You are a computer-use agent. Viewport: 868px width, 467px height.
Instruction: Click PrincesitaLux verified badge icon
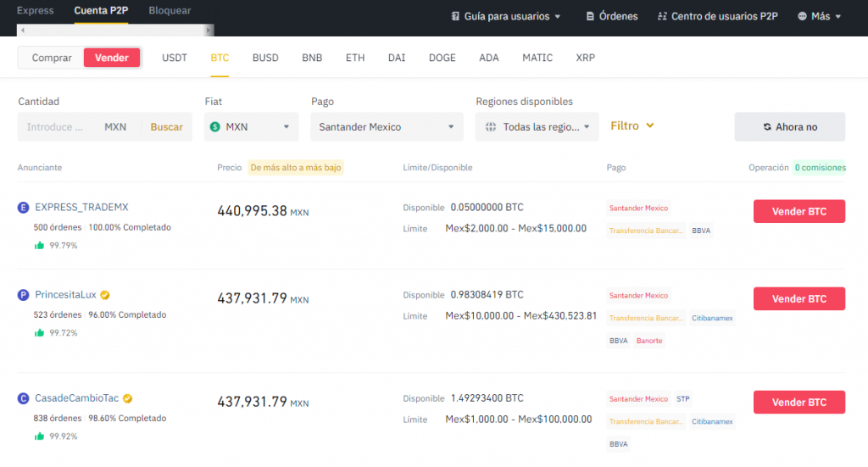(x=105, y=295)
